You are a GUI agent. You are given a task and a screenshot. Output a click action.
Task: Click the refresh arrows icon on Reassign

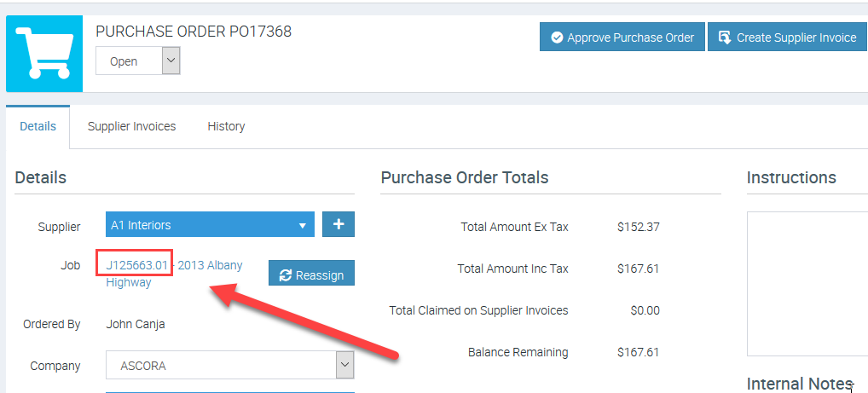pos(286,275)
